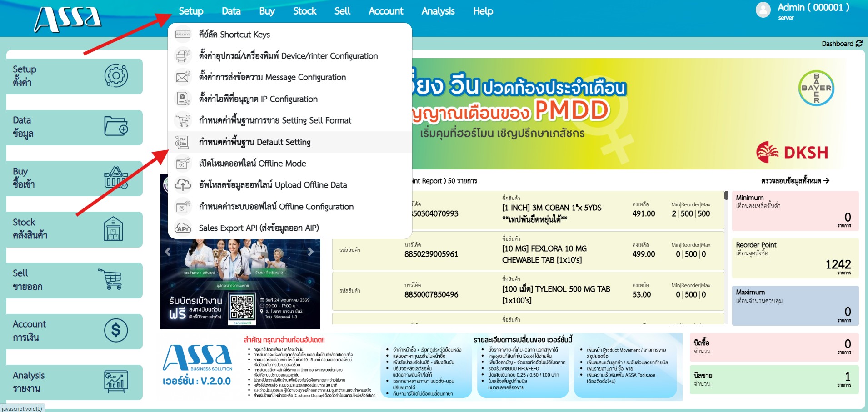Refresh the Dashboard with the reload icon
The image size is (868, 412).
(x=859, y=44)
